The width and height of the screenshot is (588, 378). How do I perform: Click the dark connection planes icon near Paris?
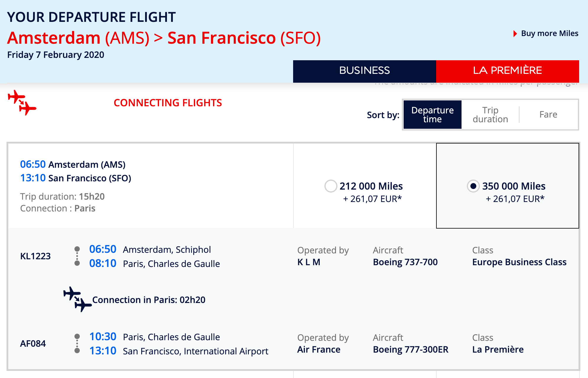tap(78, 299)
